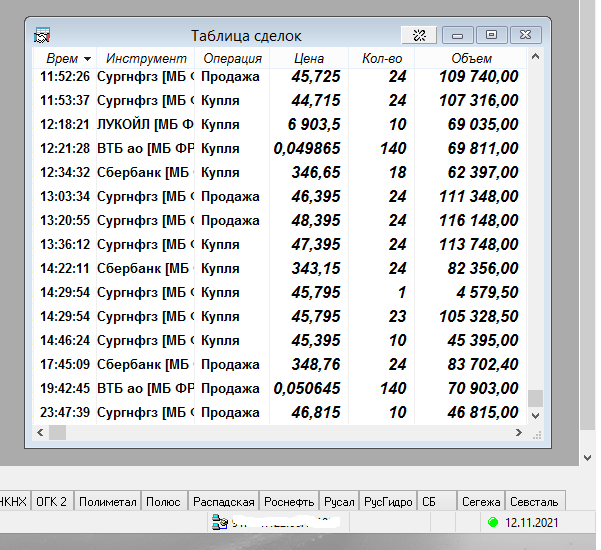Click the price 48,395 cell
This screenshot has width=601, height=550.
[316, 220]
